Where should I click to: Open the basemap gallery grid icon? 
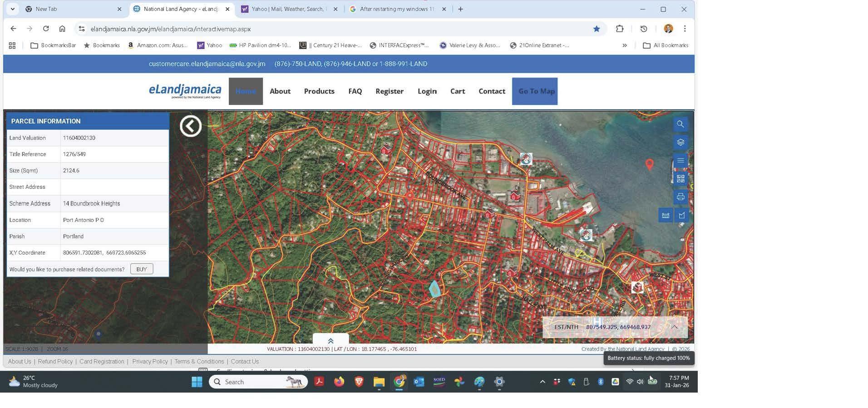coord(680,179)
